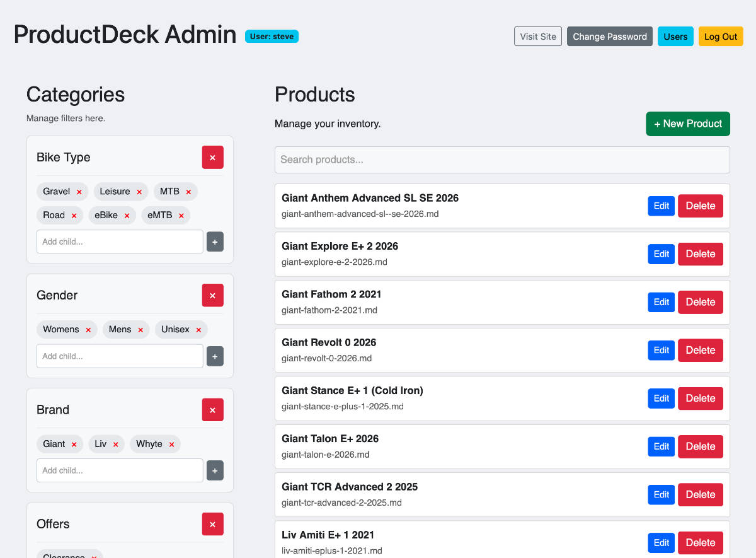Screen dimensions: 756x558
Task: Remove the eMTB tag
Action: [181, 216]
